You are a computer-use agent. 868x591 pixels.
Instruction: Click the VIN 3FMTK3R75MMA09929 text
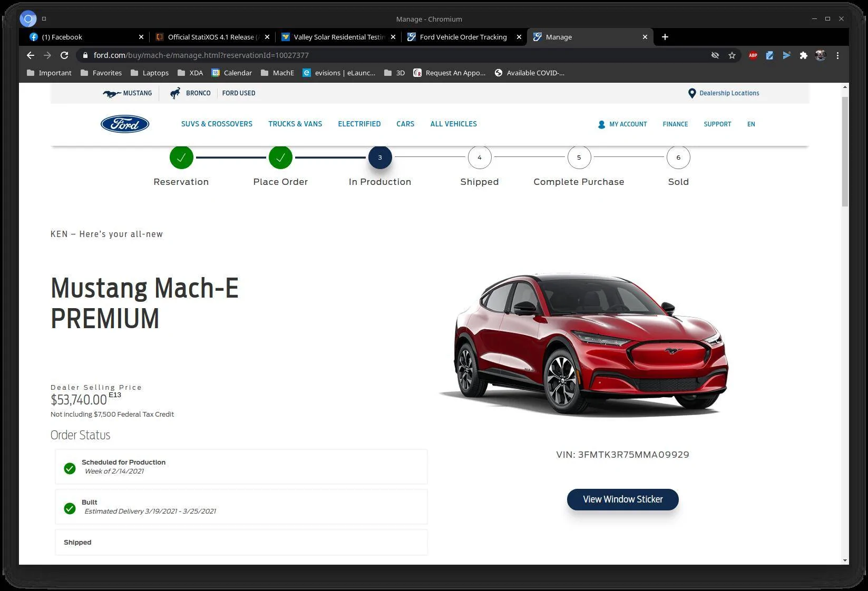point(622,455)
